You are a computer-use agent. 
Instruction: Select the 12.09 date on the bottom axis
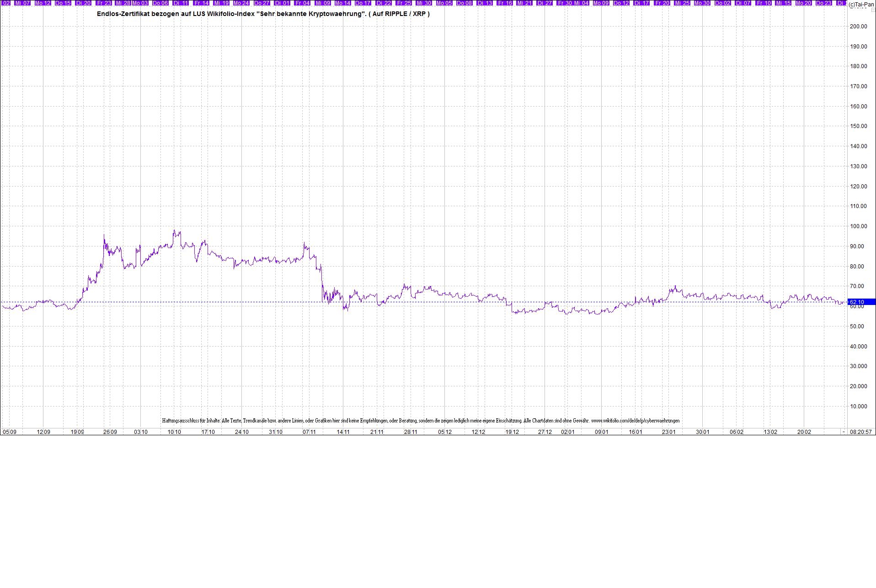click(43, 432)
